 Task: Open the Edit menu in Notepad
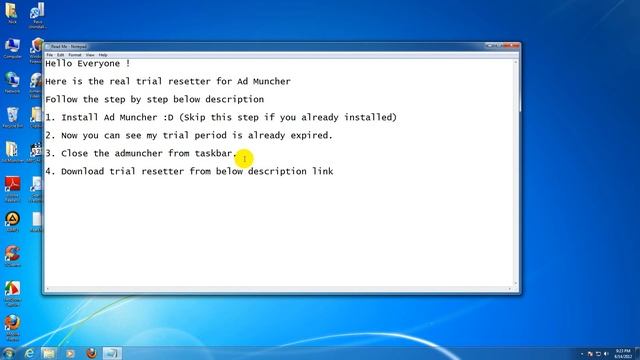pos(60,55)
